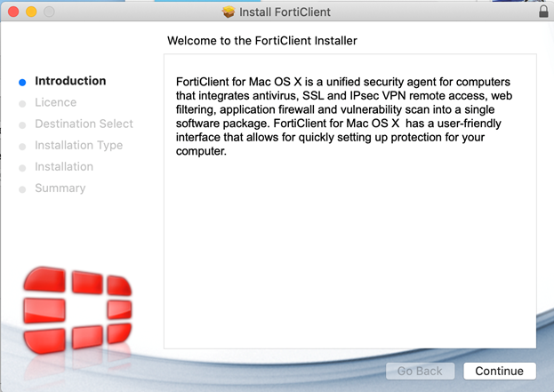
Task: Click the Welcome to the FortiClient Installer heading
Action: 261,41
